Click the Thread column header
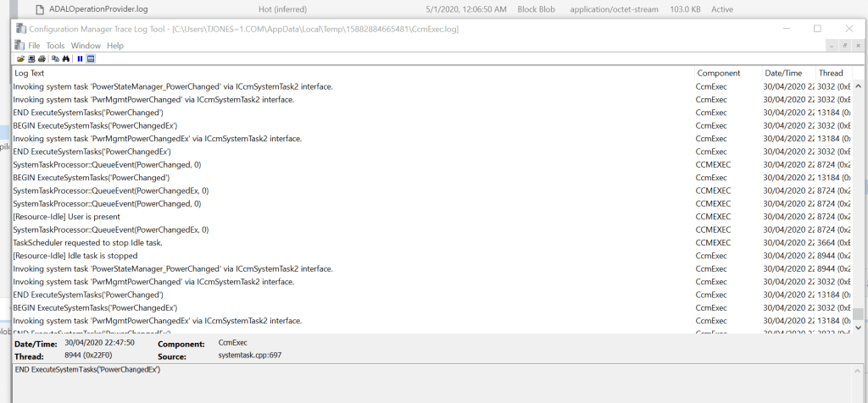This screenshot has height=403, width=868. point(831,73)
